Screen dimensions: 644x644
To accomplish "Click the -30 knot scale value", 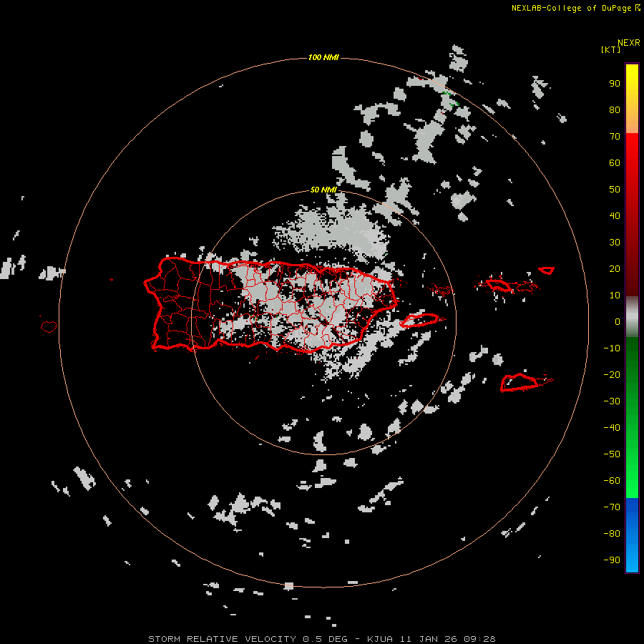I will (612, 401).
